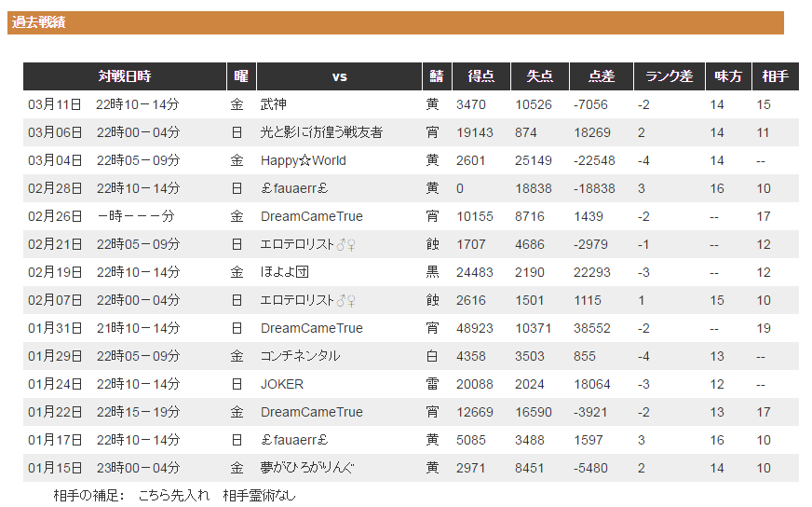This screenshot has width=812, height=507.
Task: Click the date 03月04日
Action: point(55,160)
